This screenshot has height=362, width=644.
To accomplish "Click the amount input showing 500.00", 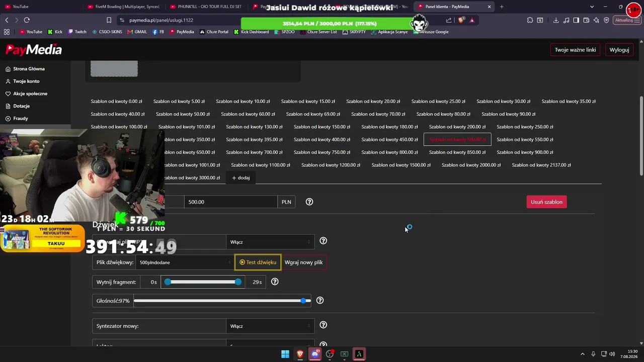I will click(x=231, y=202).
